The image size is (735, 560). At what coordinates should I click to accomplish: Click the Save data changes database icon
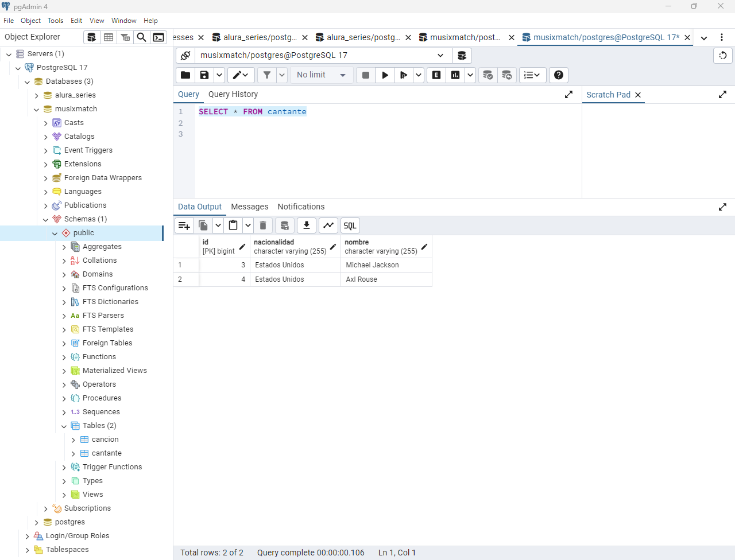pos(285,225)
